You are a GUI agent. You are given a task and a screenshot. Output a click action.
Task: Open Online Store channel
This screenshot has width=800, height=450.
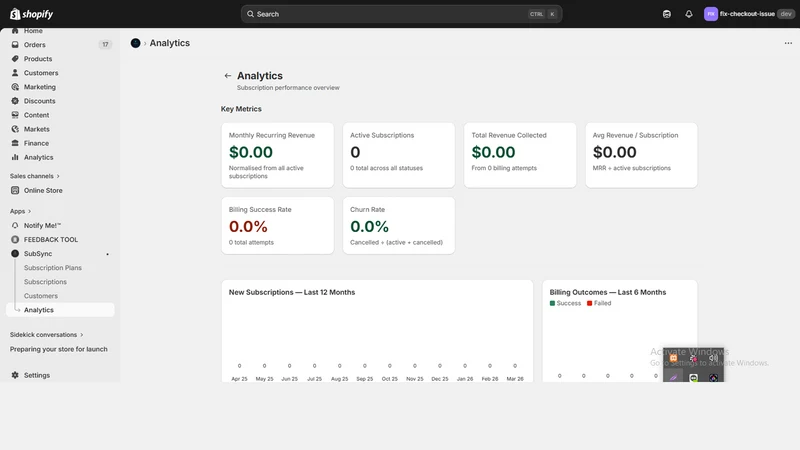click(43, 190)
